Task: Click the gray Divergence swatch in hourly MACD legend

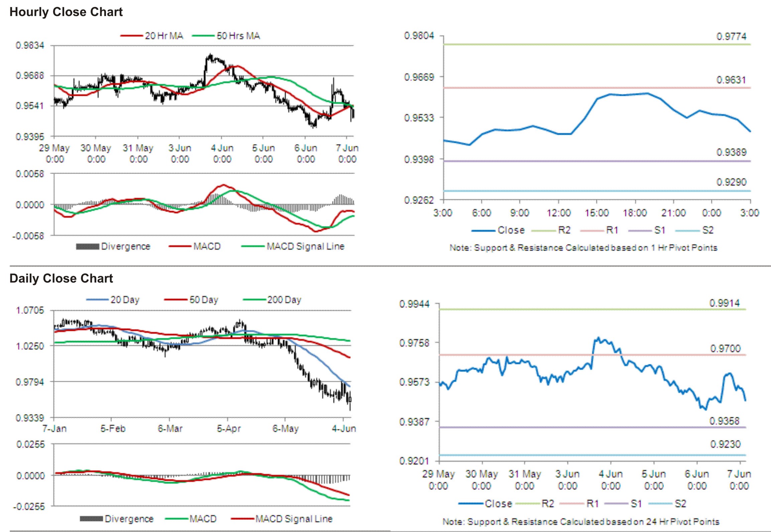Action: (88, 246)
